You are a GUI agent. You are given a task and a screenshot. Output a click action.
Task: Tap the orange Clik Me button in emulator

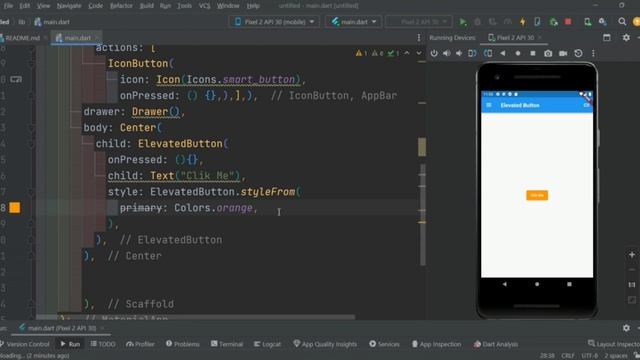click(x=537, y=196)
